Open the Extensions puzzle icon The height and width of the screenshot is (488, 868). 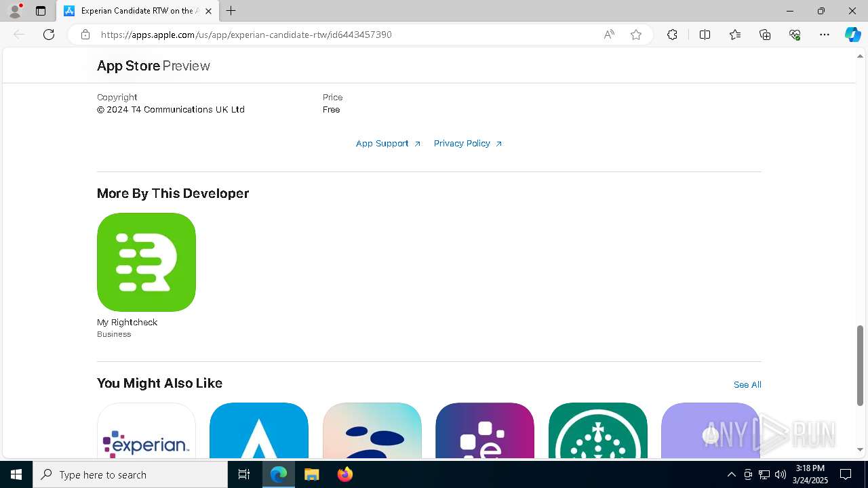tap(672, 35)
